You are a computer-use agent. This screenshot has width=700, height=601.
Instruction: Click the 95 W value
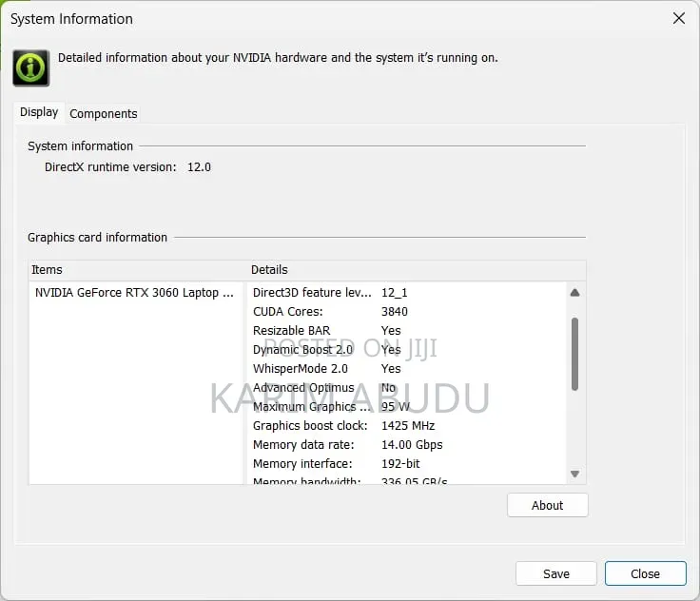[x=396, y=407]
